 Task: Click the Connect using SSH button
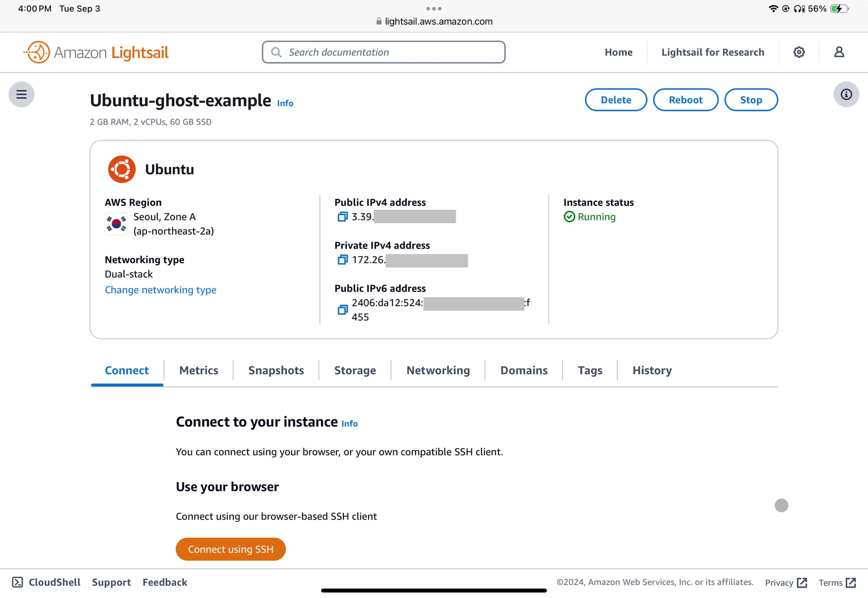[230, 549]
